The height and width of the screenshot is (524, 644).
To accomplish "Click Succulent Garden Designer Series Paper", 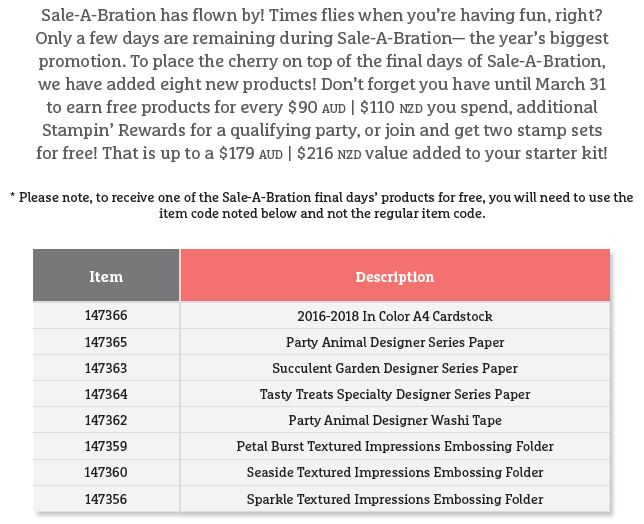I will 395,368.
